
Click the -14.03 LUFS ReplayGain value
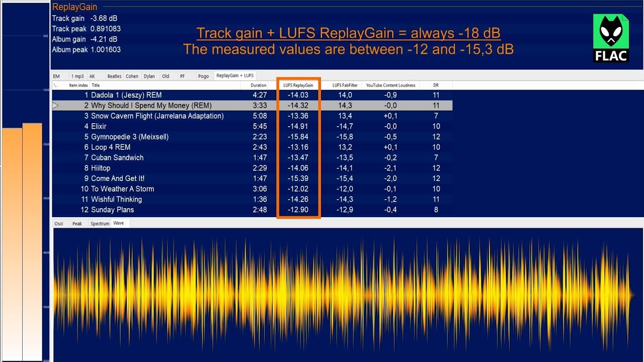298,95
